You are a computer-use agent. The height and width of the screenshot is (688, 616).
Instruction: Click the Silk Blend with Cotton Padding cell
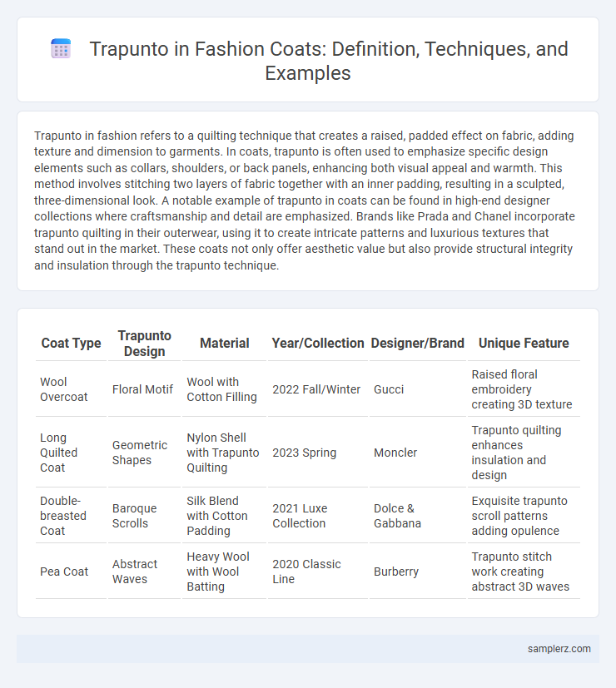click(225, 516)
